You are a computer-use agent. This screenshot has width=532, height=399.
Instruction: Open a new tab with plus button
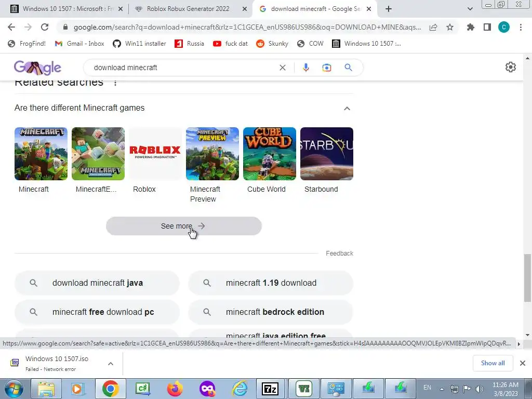point(389,9)
